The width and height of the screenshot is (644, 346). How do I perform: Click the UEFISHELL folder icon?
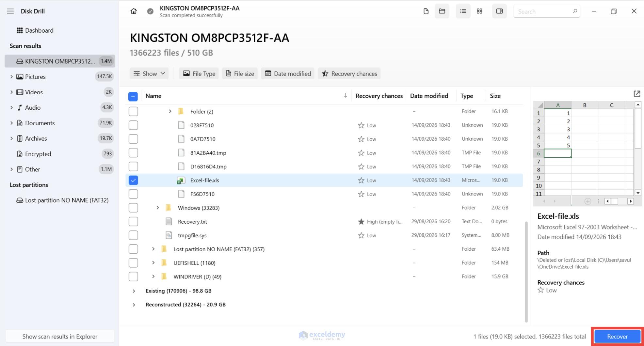point(164,263)
